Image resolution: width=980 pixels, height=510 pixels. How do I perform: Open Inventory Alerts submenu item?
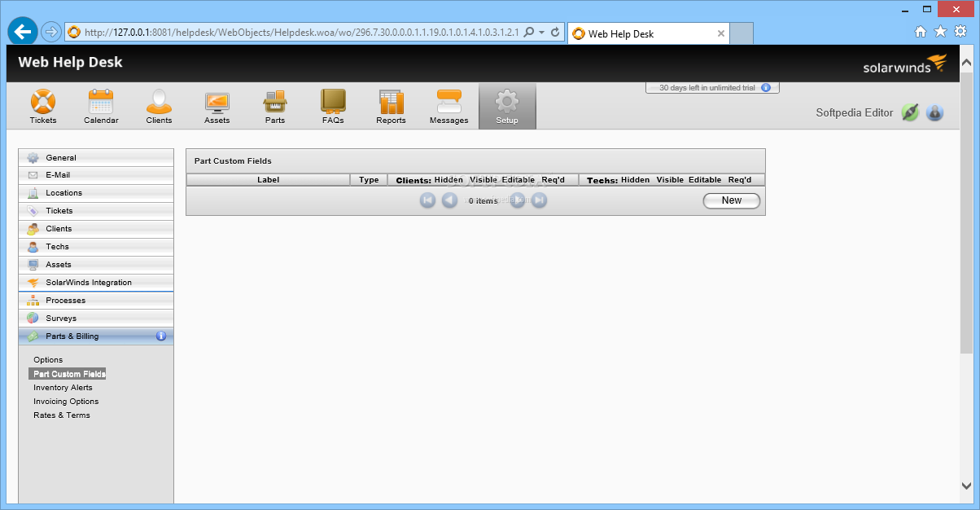click(63, 388)
